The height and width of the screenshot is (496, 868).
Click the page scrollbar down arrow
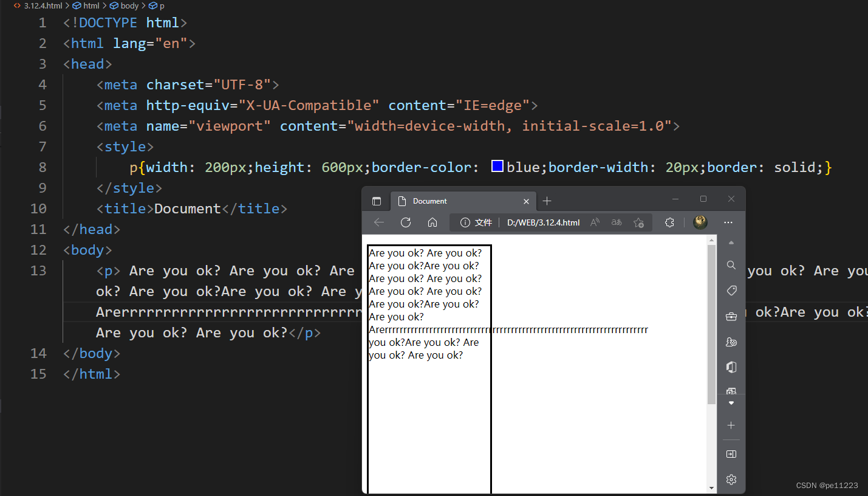711,487
